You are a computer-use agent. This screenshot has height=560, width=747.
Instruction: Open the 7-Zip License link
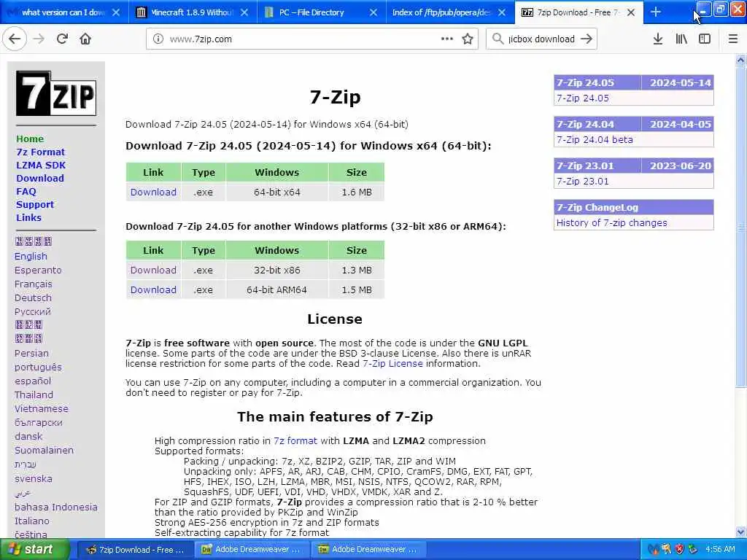coord(392,363)
